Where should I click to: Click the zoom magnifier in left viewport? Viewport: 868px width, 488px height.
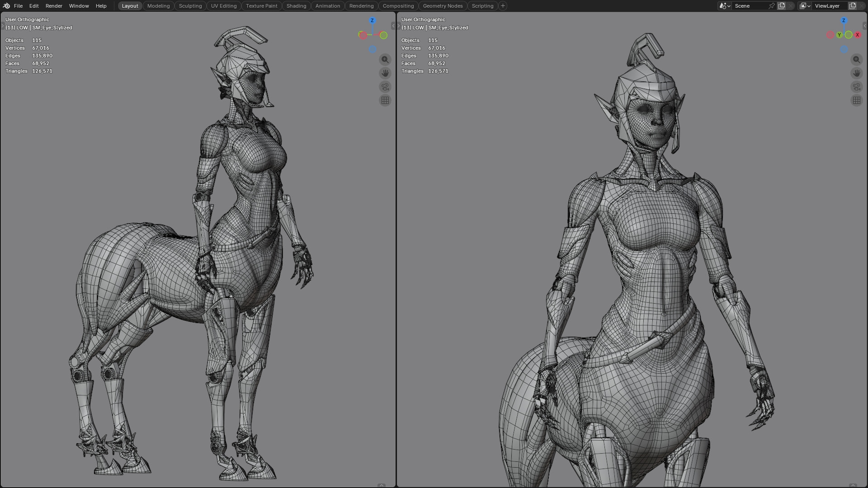click(x=385, y=60)
